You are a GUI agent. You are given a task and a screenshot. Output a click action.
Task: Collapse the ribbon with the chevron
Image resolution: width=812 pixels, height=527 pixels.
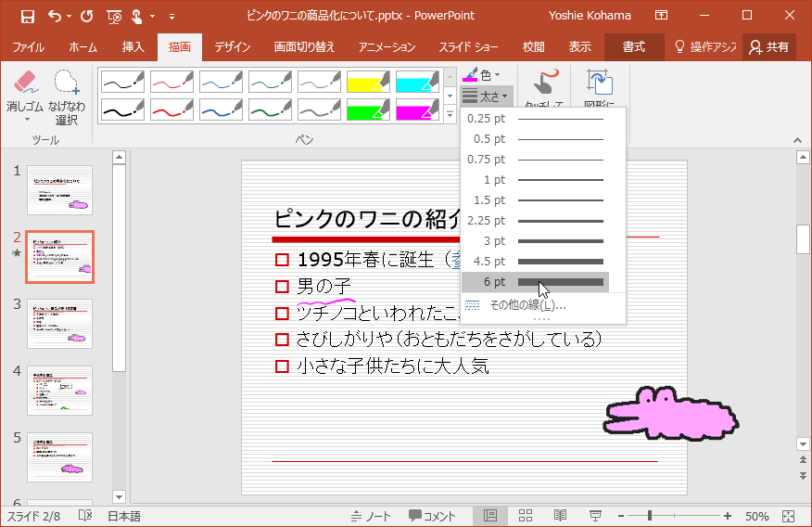coord(797,140)
